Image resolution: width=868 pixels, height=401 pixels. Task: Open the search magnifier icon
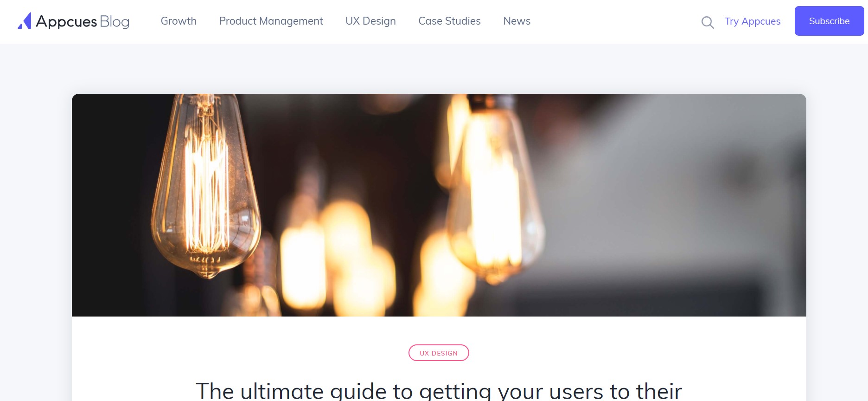[x=708, y=22]
